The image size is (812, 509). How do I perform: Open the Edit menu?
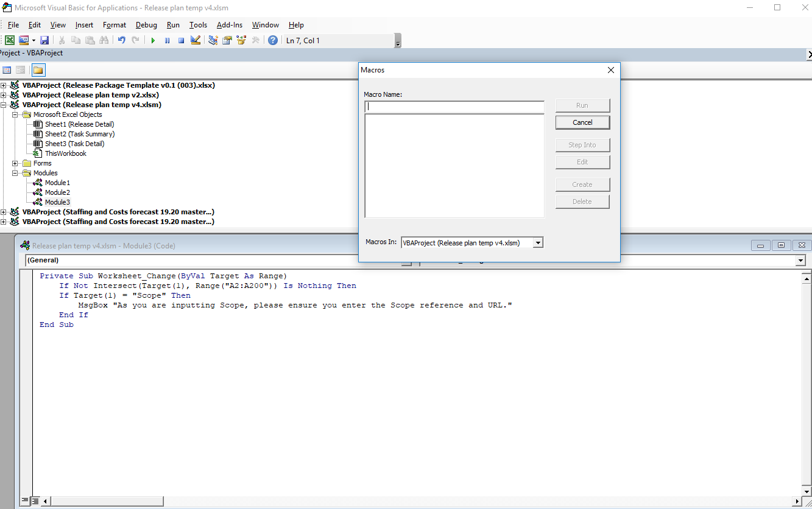[x=35, y=25]
